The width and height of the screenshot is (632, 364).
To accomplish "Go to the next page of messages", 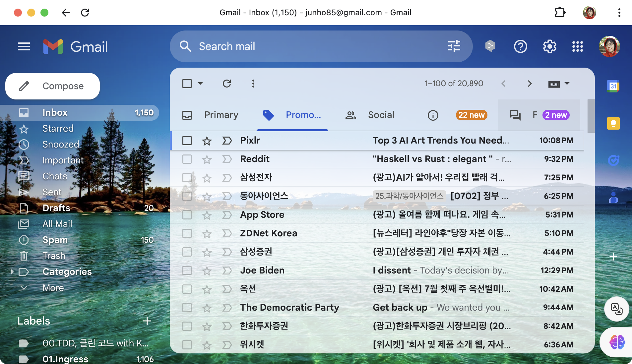I will tap(530, 84).
